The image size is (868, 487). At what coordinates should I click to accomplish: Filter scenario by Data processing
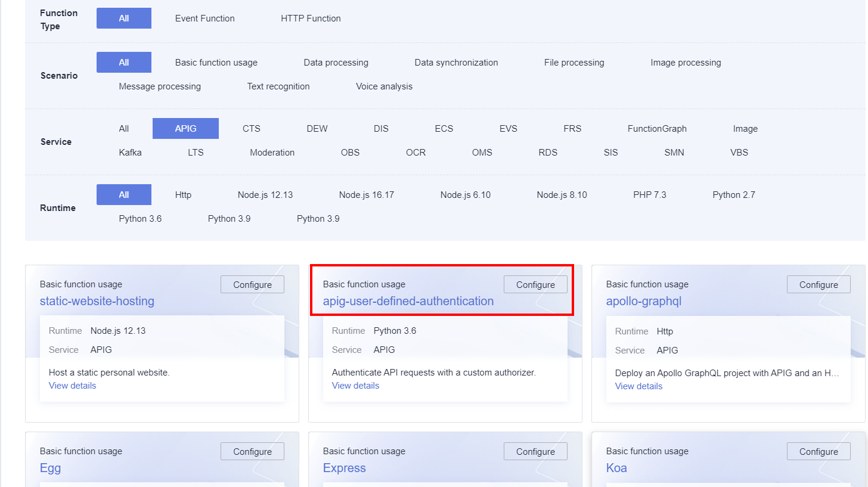pos(336,63)
